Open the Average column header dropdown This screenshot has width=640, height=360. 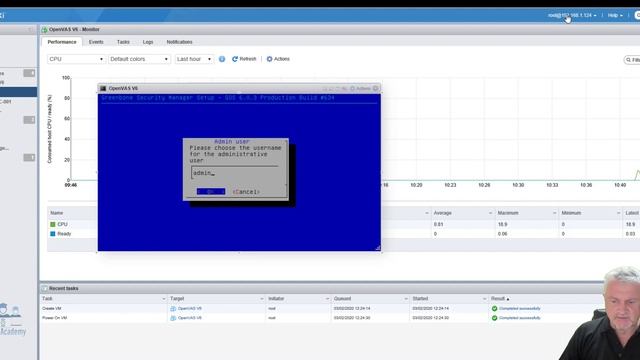tap(490, 213)
